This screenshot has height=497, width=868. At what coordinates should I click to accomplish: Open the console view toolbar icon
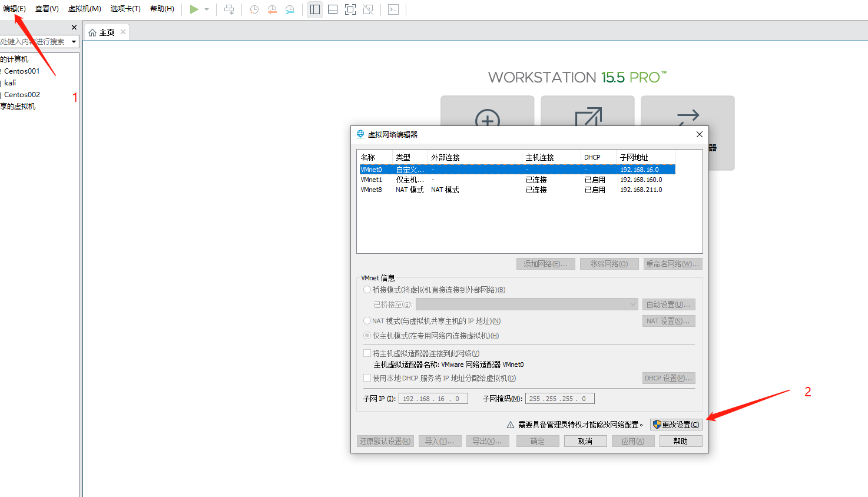point(393,9)
